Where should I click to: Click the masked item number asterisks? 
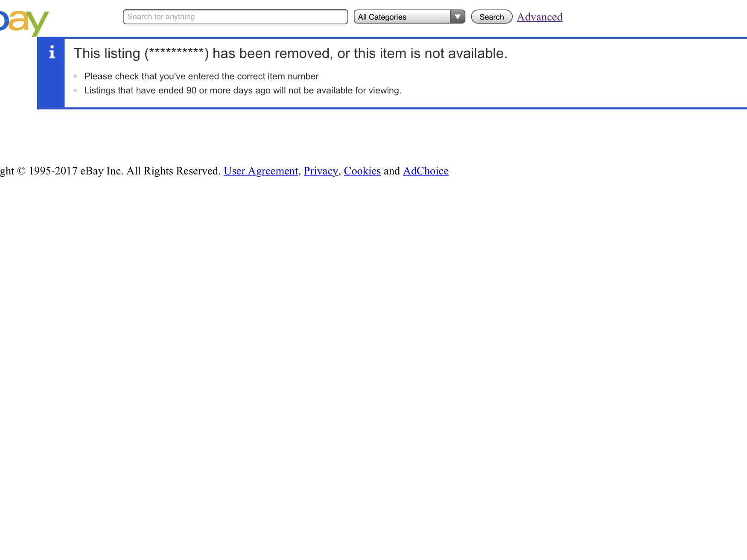(x=176, y=52)
